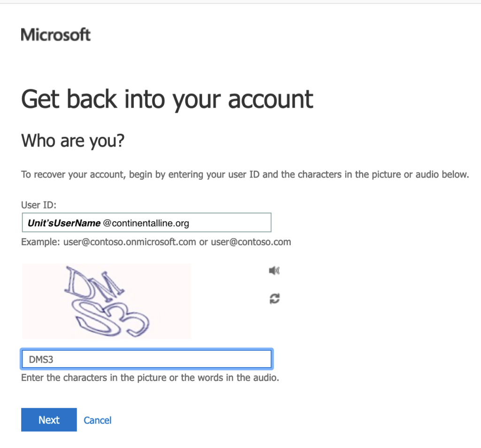481x448 pixels.
Task: Place cursor on @continentalline.org in User ID
Action: click(x=146, y=223)
